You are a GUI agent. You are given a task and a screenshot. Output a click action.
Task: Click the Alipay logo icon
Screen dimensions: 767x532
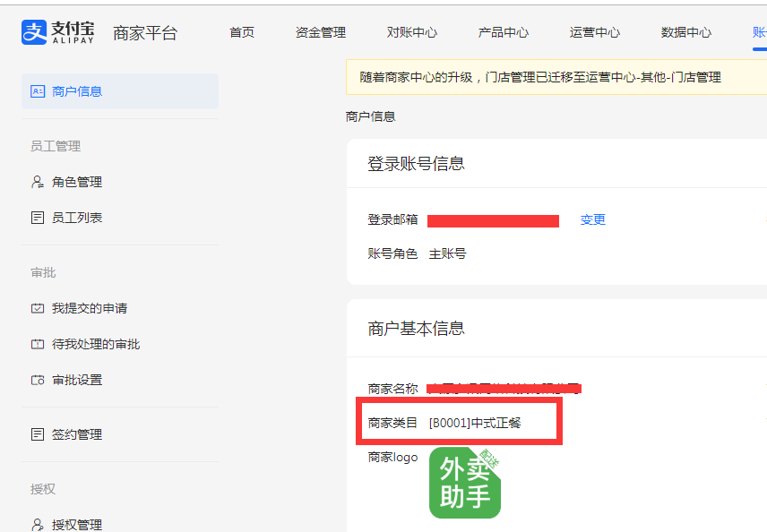(x=33, y=32)
